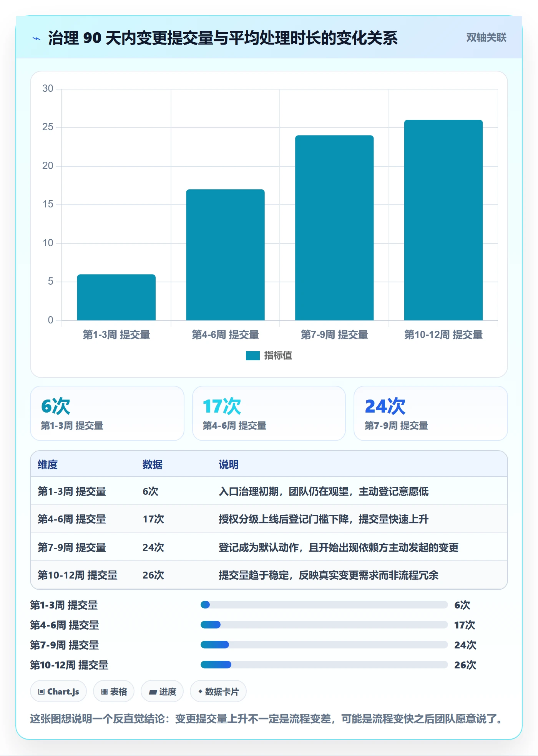The width and height of the screenshot is (538, 756).
Task: Click the 第10-12周 提交量 progress bar
Action: point(324,665)
